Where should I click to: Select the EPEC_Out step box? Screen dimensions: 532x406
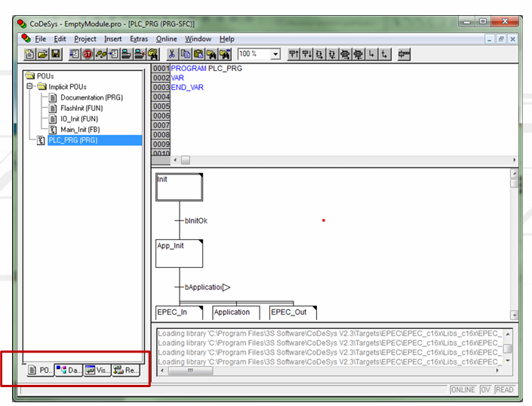[293, 312]
